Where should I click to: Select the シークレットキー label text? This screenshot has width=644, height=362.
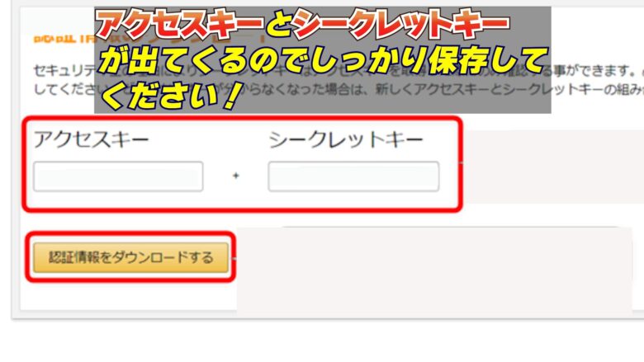point(346,139)
